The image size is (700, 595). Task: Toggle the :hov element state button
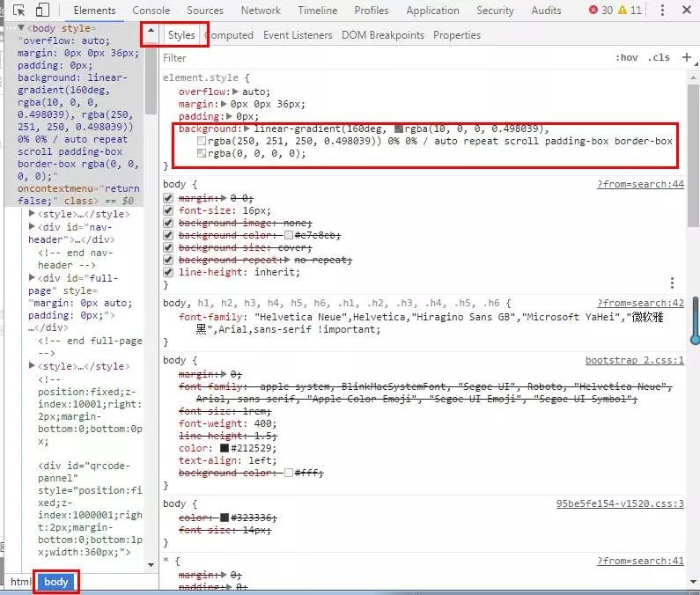tap(626, 57)
